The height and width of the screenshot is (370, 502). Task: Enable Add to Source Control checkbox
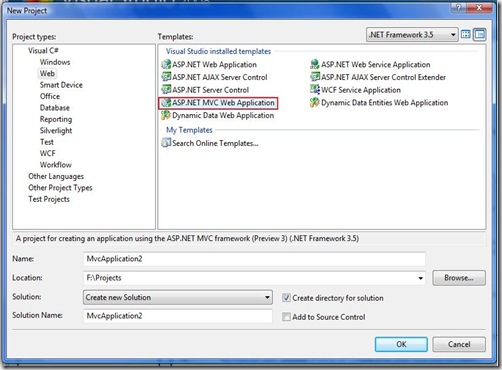click(x=286, y=317)
